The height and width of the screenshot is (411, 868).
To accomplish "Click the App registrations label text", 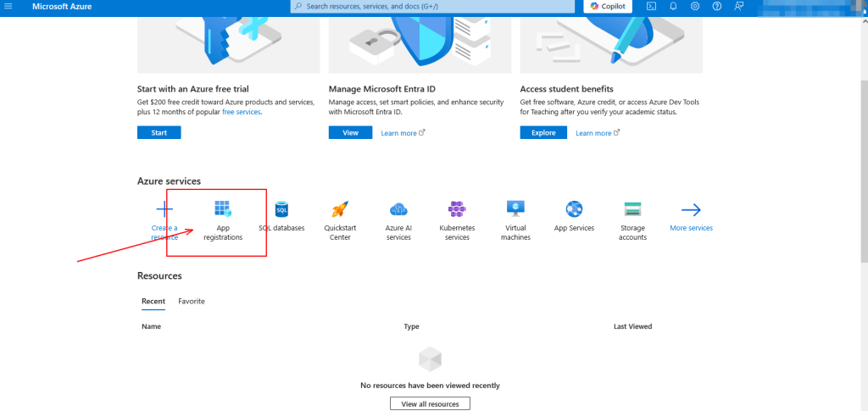I will (x=223, y=233).
